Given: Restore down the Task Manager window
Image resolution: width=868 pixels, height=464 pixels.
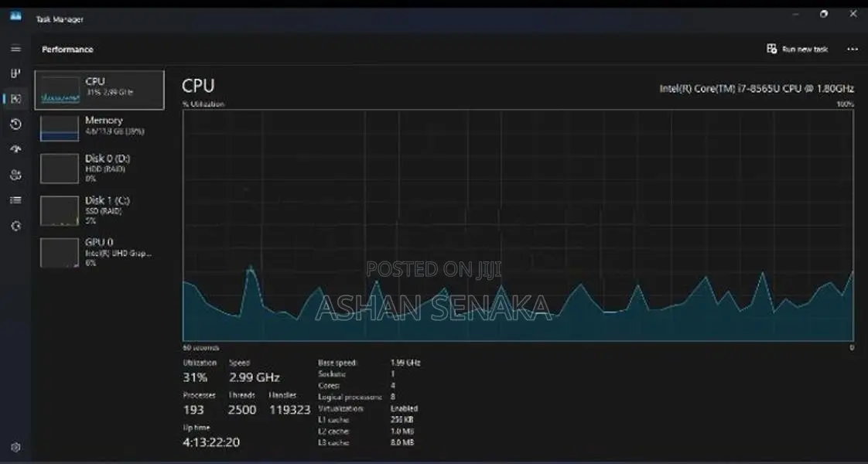Looking at the screenshot, I should (824, 14).
